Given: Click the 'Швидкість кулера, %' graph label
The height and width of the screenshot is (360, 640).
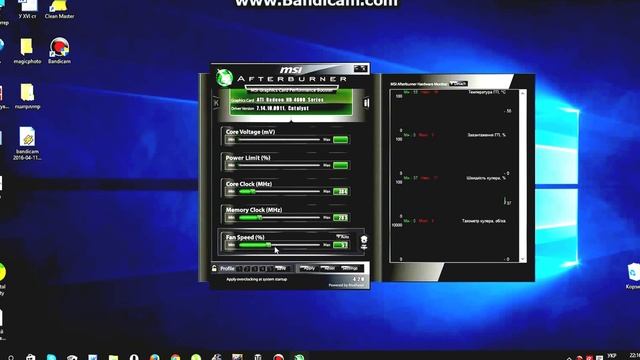Looking at the screenshot, I should (486, 178).
